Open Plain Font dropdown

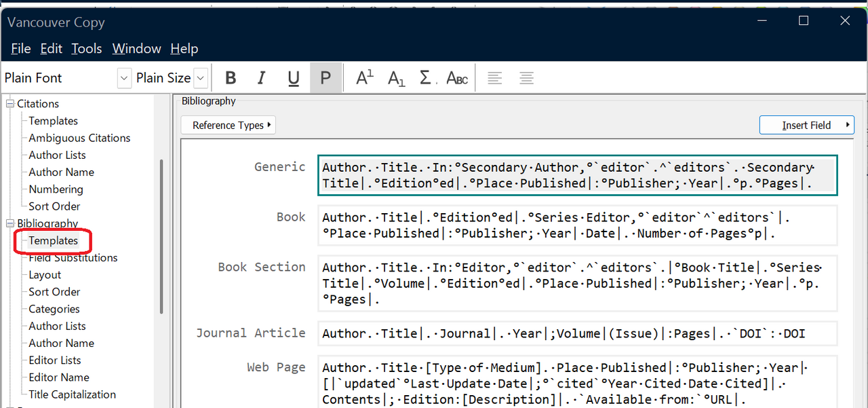click(124, 78)
